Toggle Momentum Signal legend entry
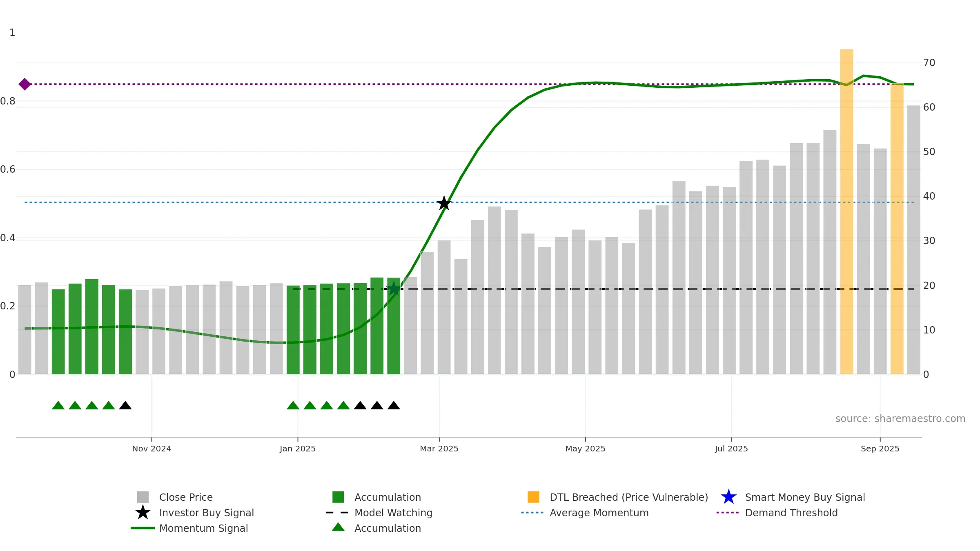Image resolution: width=980 pixels, height=551 pixels. coord(203,528)
